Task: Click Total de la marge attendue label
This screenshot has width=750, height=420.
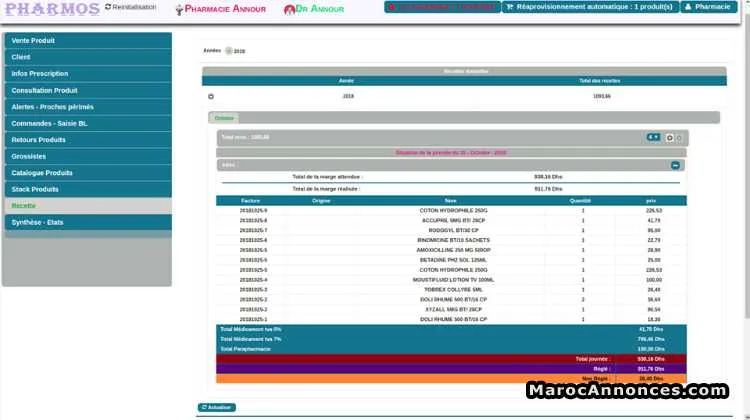Action: coord(328,177)
